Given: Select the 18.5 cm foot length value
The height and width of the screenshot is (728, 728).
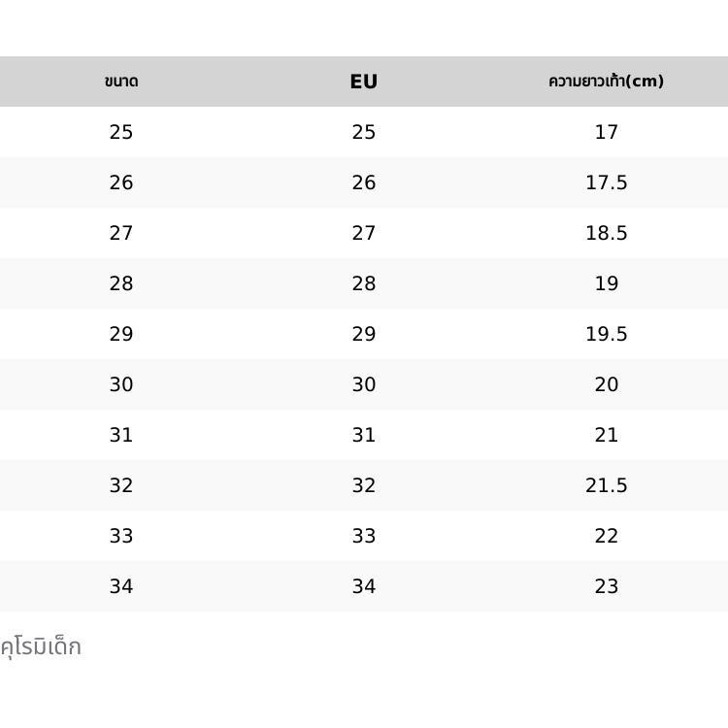Looking at the screenshot, I should tap(606, 233).
